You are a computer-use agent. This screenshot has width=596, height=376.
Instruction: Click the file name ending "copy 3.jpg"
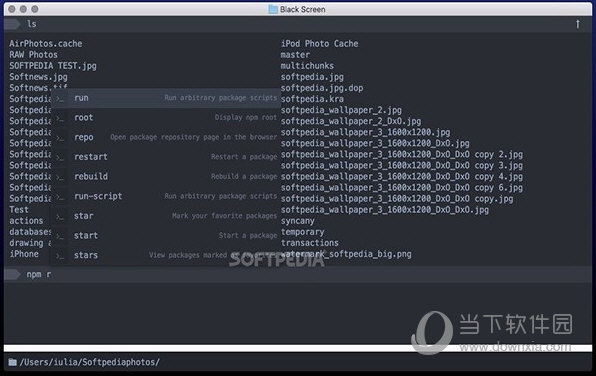coord(402,165)
